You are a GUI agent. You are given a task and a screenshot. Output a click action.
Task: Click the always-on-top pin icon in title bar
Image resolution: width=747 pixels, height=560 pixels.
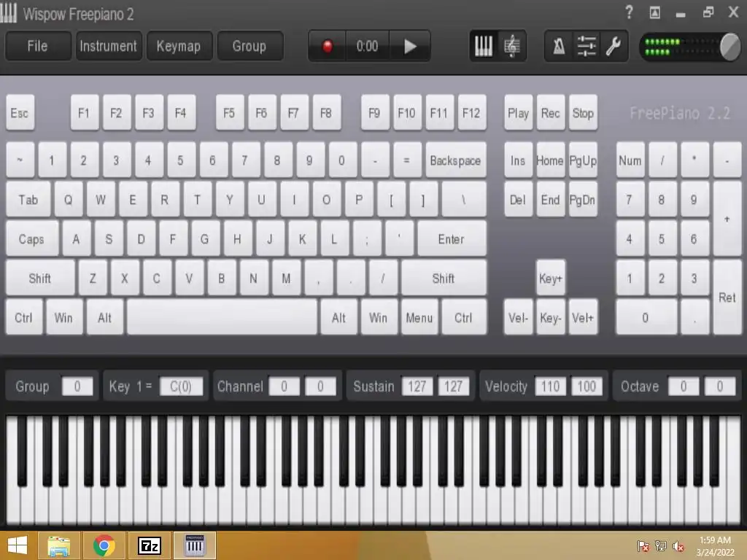[655, 12]
